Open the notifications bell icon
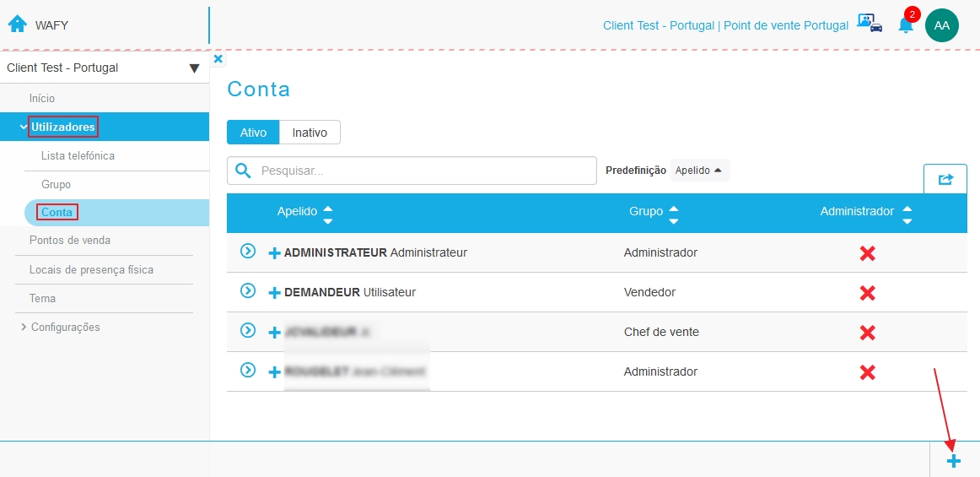980x477 pixels. point(906,25)
